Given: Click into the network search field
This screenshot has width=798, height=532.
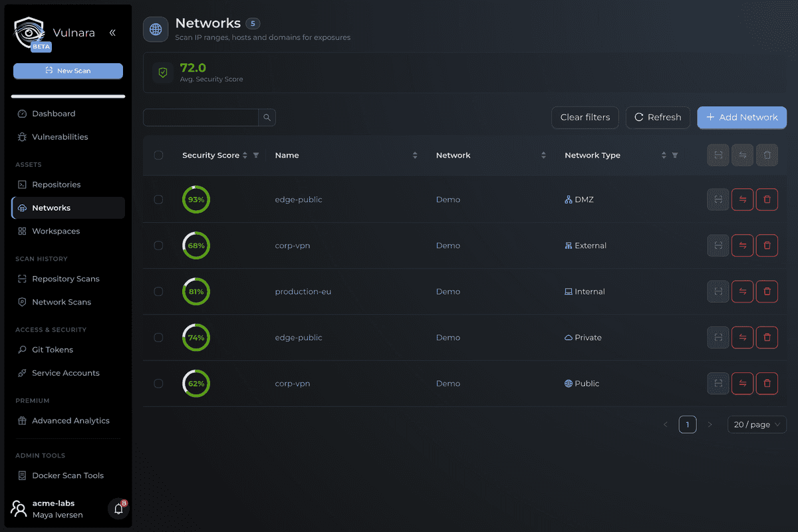Looking at the screenshot, I should tap(201, 118).
